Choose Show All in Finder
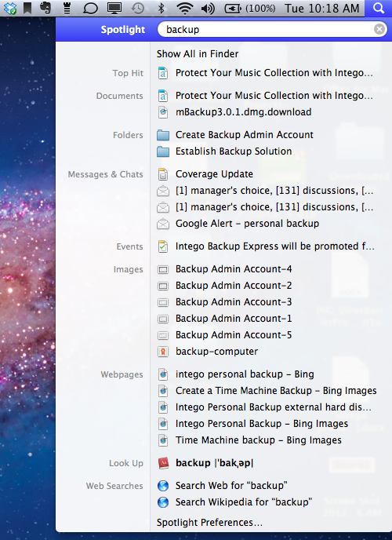 (x=198, y=53)
